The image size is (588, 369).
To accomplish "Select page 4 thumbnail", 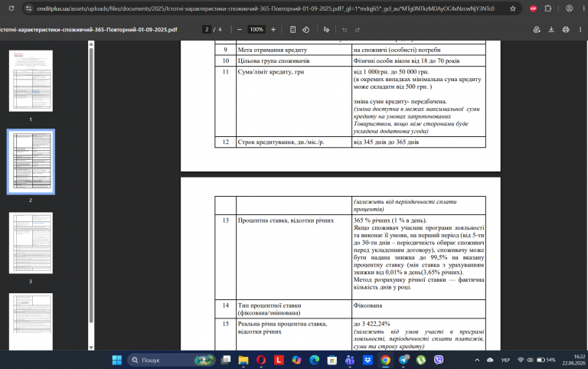I will tap(31, 322).
